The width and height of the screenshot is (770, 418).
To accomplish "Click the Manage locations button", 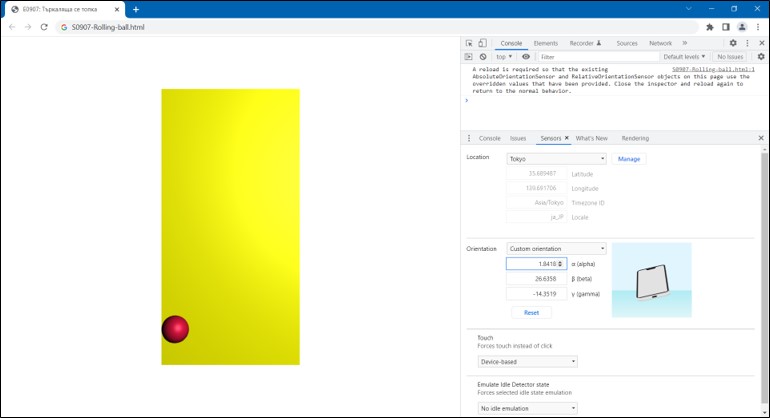I will [x=628, y=159].
